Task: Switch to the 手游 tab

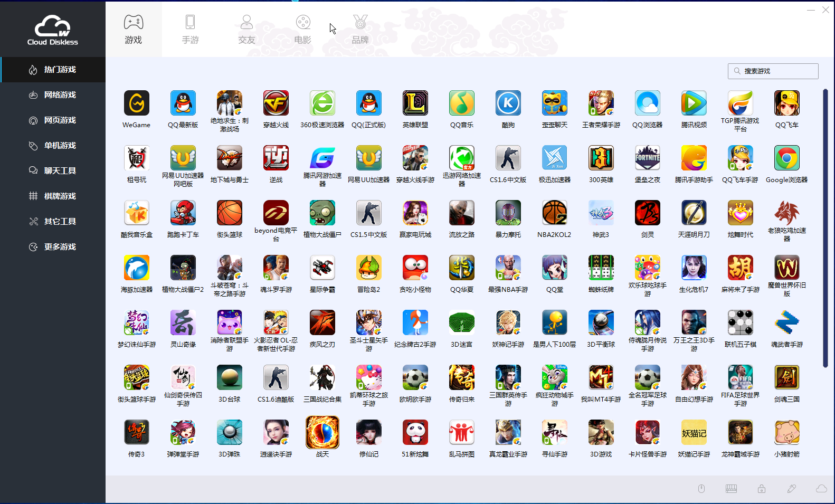Action: click(x=191, y=29)
